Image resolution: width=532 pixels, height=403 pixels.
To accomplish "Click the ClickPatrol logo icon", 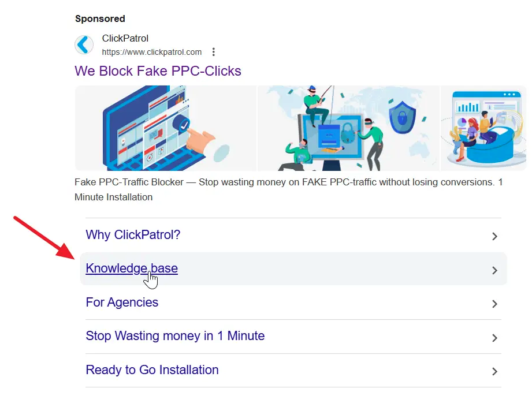I will (84, 45).
